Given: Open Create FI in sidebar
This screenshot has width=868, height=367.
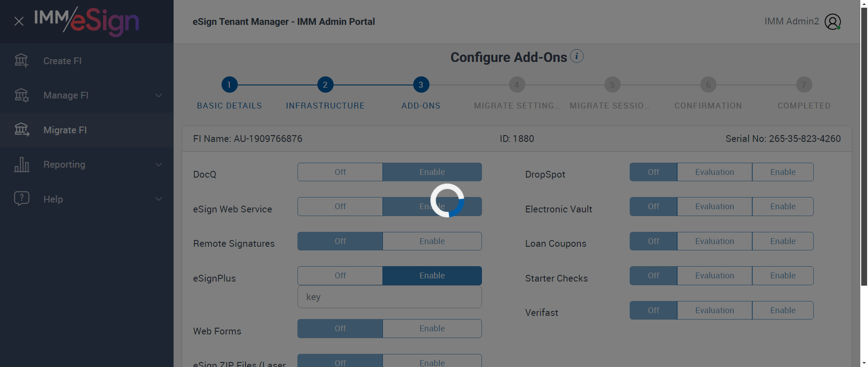Looking at the screenshot, I should 87,61.
